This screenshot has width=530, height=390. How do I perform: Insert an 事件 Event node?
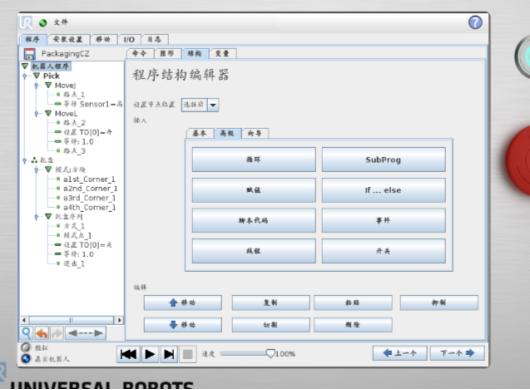click(383, 220)
